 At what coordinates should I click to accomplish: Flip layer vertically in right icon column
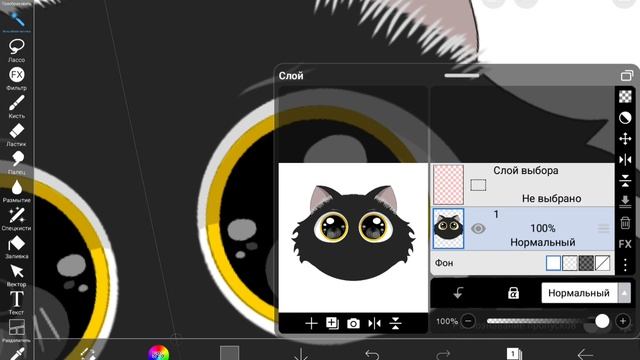(625, 180)
